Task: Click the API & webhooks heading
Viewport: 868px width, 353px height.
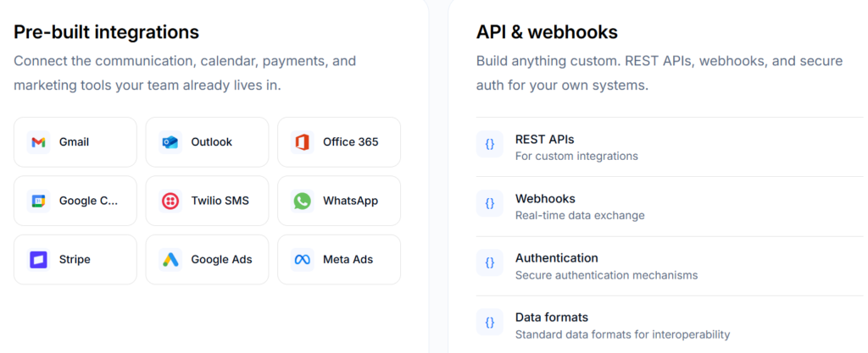Action: (x=547, y=32)
